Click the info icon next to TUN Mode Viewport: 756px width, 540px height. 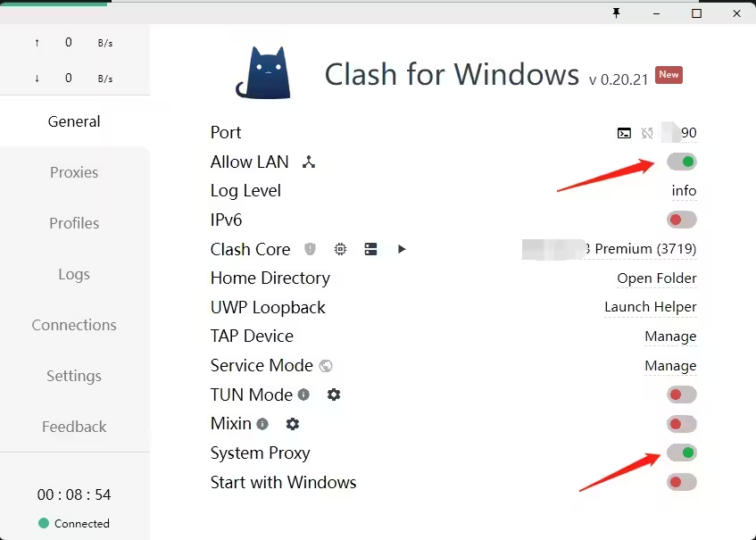click(303, 395)
